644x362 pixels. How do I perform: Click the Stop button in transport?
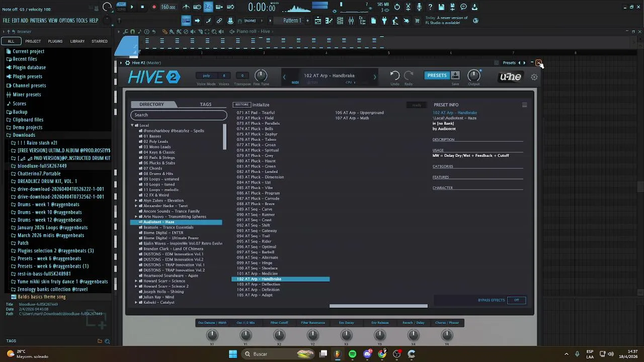click(142, 7)
